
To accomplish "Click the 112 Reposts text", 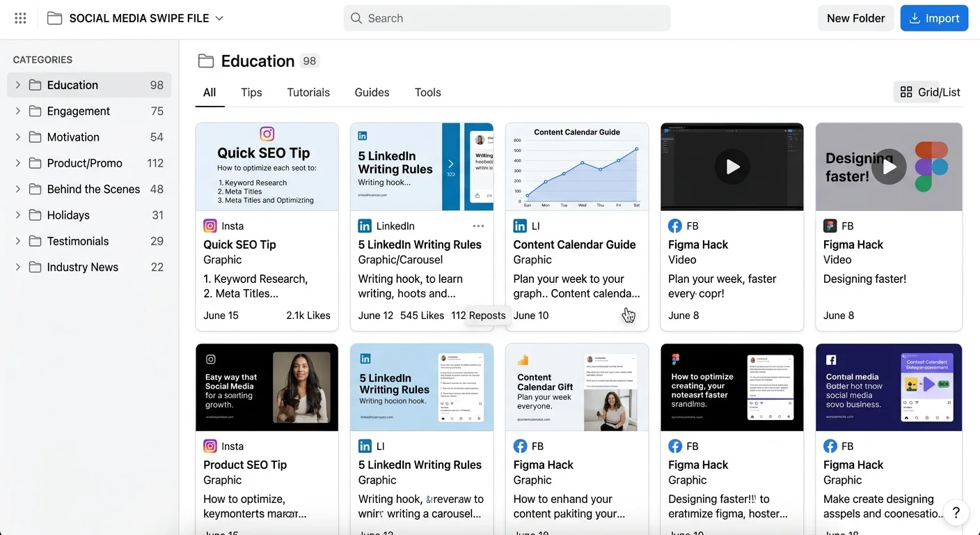I will (479, 316).
